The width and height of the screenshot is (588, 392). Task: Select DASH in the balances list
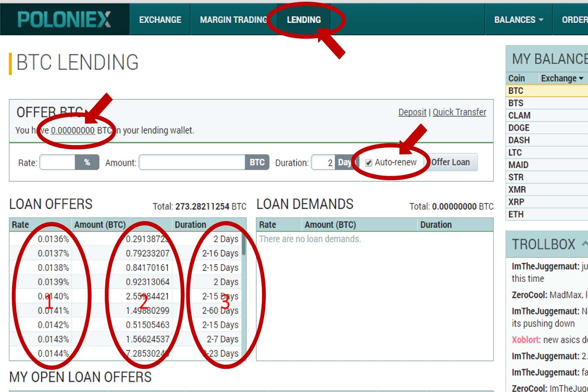click(547, 140)
